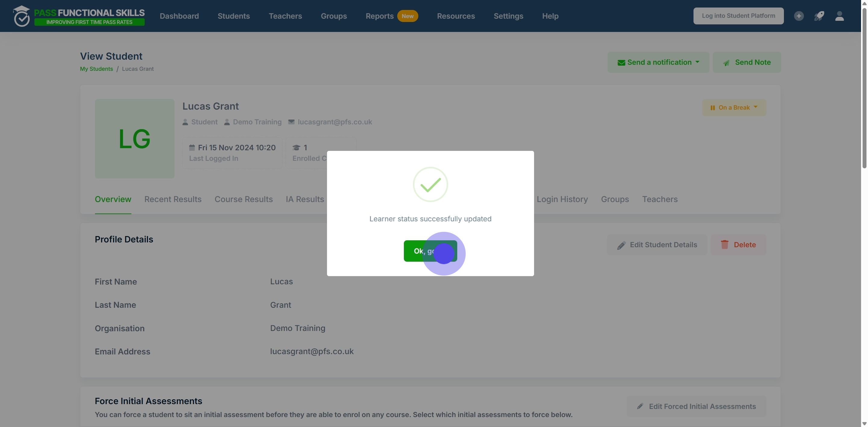Open the Reports menu item
The width and height of the screenshot is (868, 427).
pyautogui.click(x=379, y=16)
